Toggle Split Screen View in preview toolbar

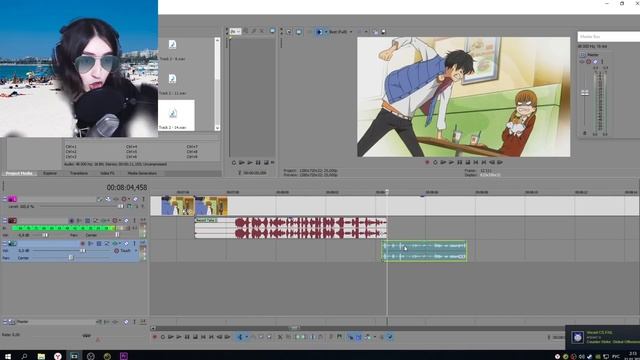(x=320, y=32)
